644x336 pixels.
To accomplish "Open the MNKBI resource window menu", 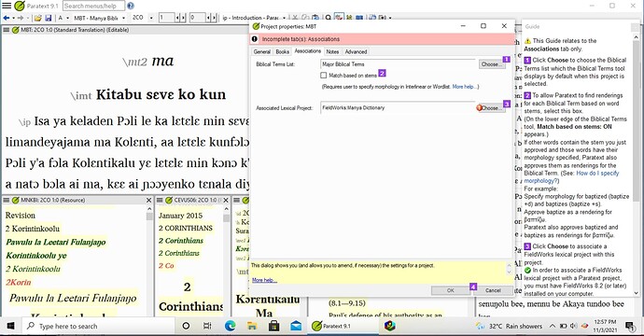I will [x=7, y=200].
